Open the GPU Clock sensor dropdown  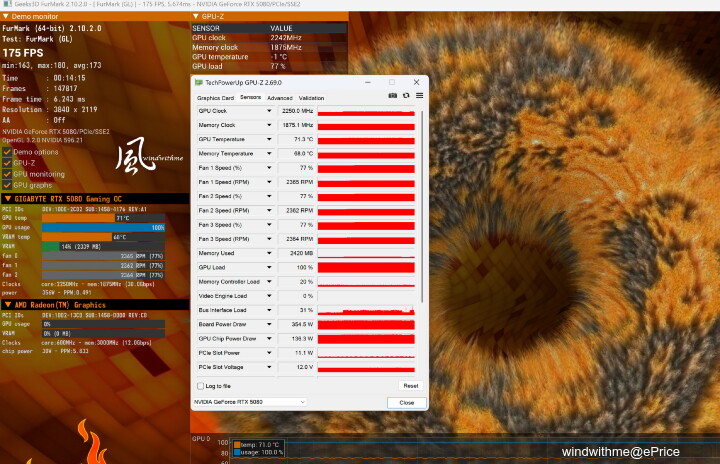[269, 111]
